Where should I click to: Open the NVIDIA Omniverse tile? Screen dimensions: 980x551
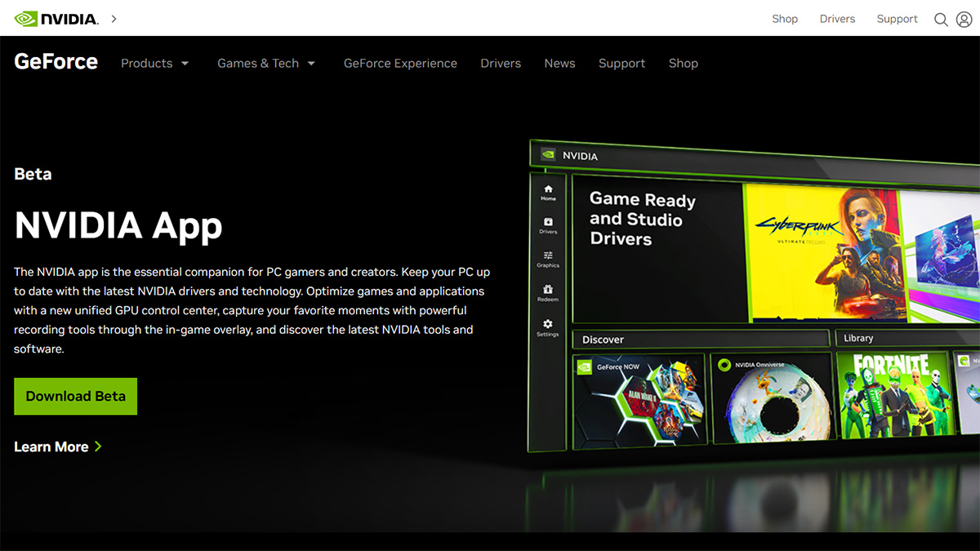tap(771, 400)
